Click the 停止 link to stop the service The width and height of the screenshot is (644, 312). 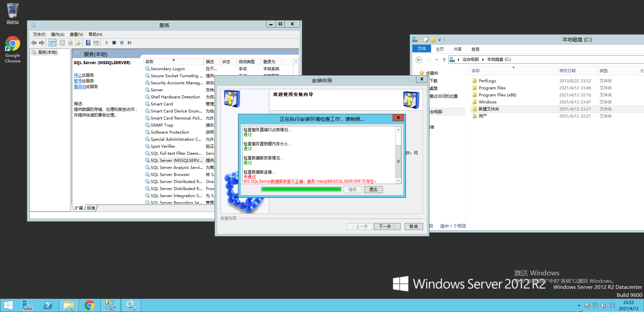78,75
